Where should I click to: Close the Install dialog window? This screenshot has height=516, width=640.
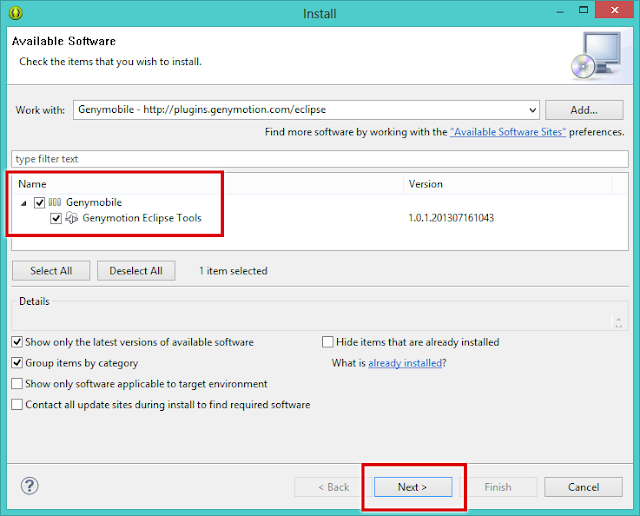point(614,10)
